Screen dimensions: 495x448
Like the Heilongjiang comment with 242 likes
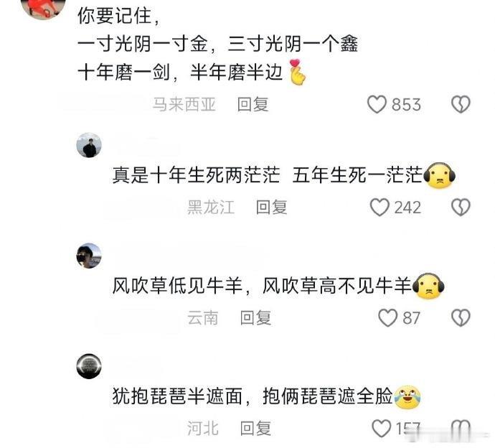pyautogui.click(x=379, y=207)
